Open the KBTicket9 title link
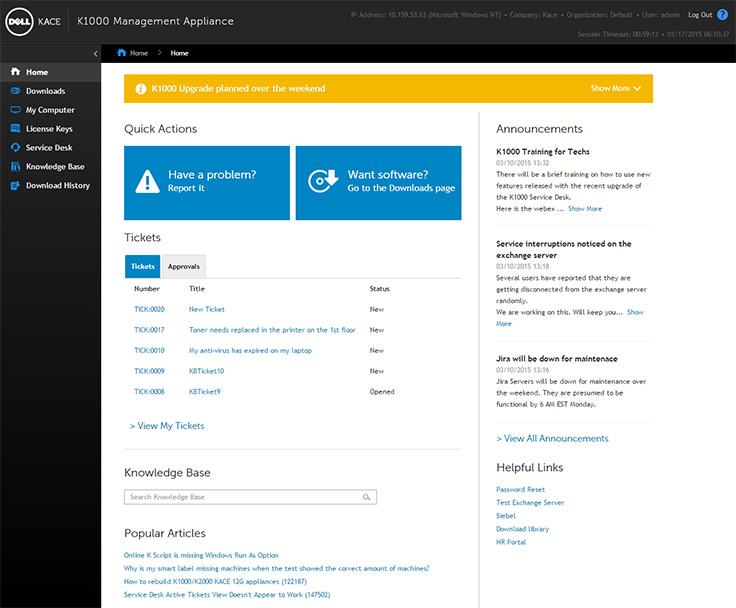The height and width of the screenshot is (608, 736). (205, 392)
